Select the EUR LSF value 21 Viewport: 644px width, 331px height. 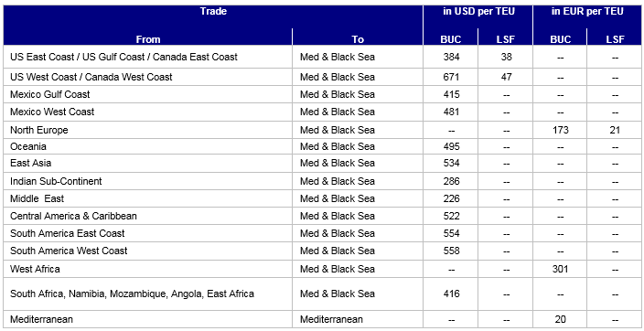(615, 130)
